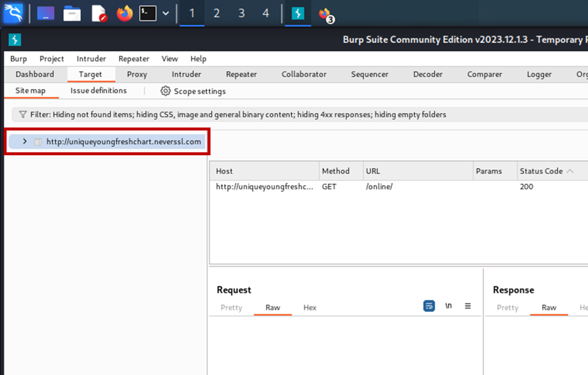Open the Issue definitions sub-tab
588x375 pixels.
pyautogui.click(x=98, y=91)
